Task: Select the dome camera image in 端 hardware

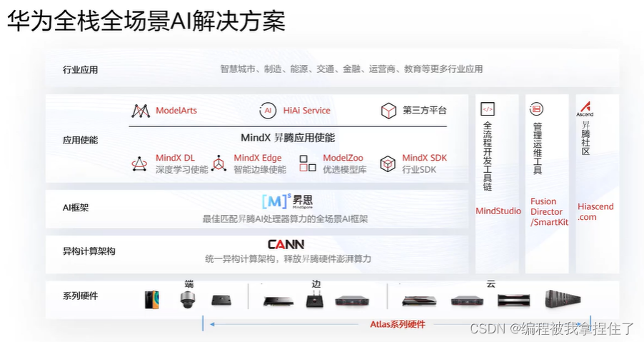Action: tap(188, 300)
